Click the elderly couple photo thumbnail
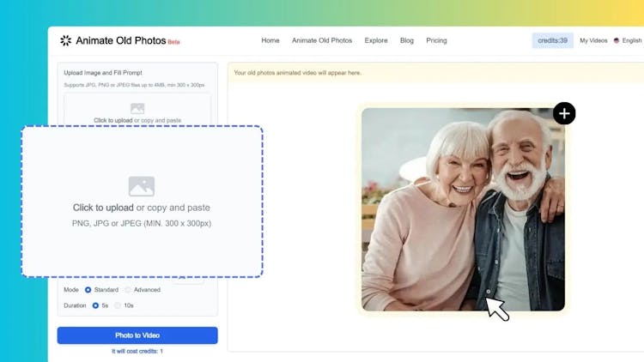This screenshot has height=362, width=644. 463,208
